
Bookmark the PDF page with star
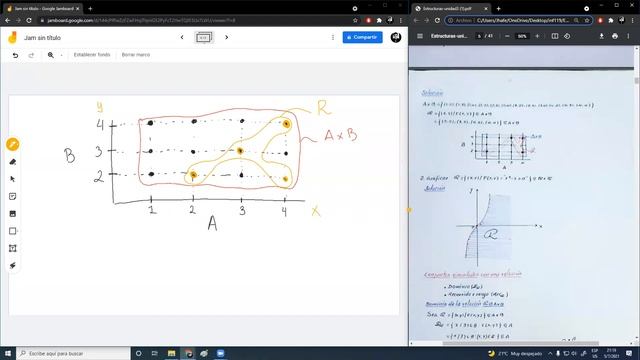[587, 20]
